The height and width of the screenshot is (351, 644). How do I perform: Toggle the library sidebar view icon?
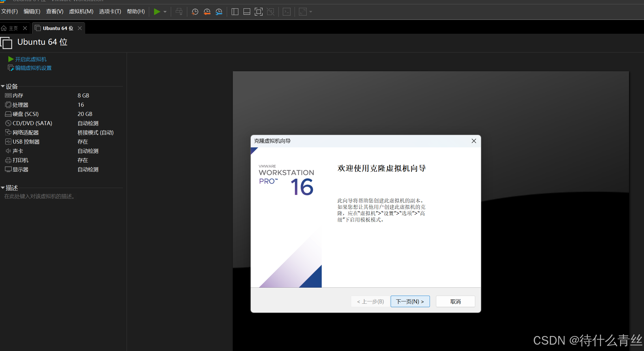coord(235,12)
